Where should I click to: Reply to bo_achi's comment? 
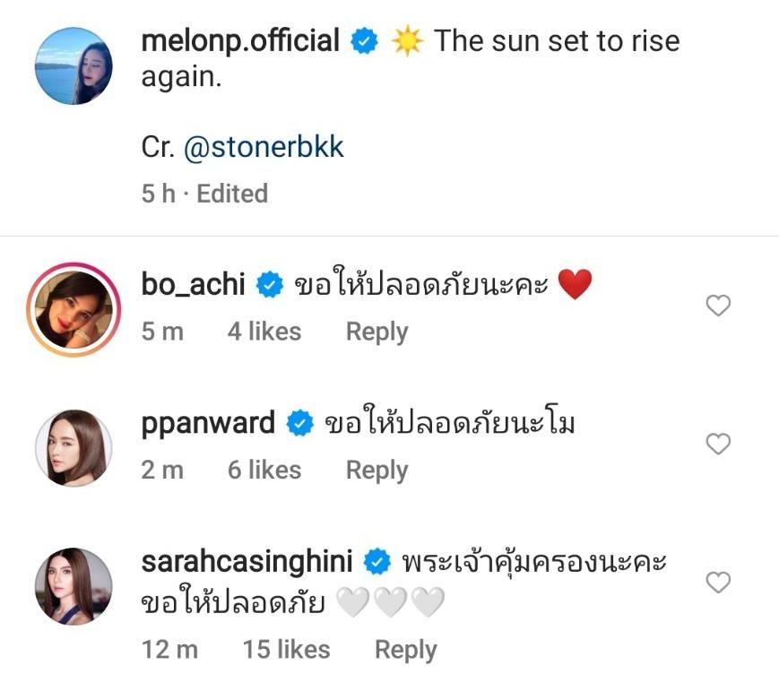click(x=377, y=332)
